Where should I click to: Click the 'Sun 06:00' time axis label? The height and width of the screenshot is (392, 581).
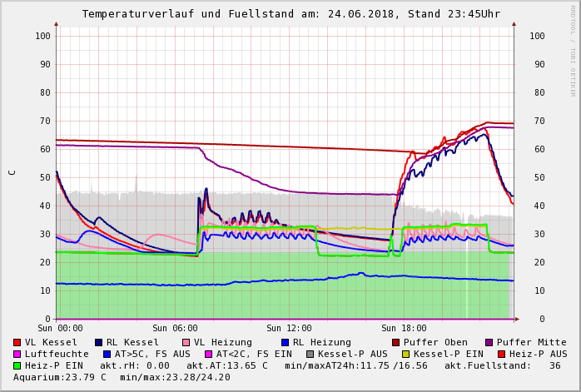[175, 329]
